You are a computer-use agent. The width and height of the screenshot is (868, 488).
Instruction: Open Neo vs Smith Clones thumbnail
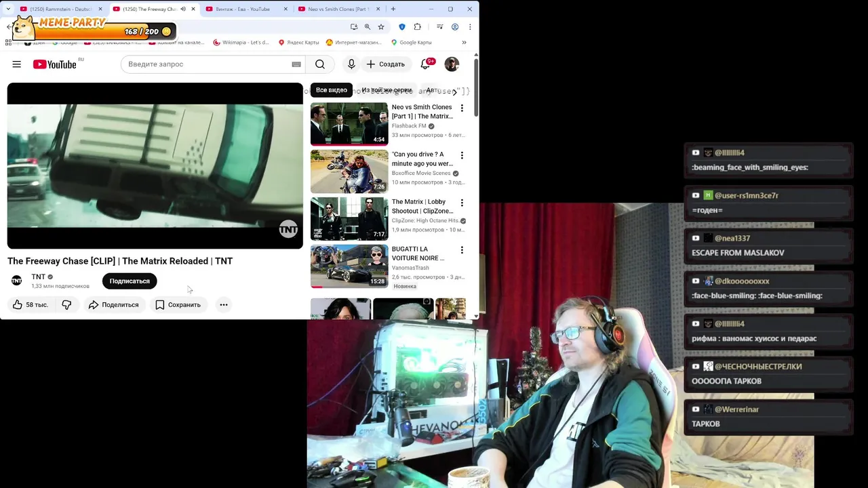point(349,124)
